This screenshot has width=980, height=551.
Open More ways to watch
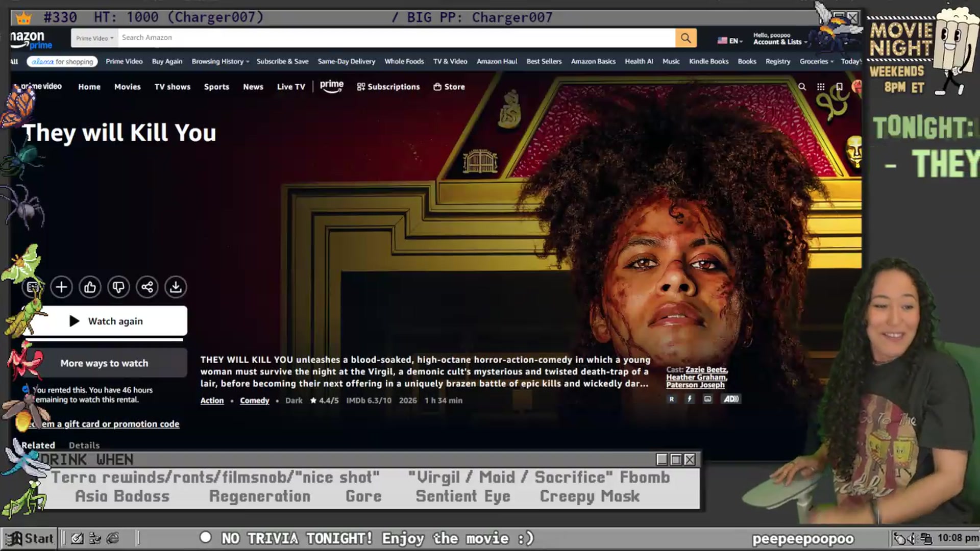105,363
